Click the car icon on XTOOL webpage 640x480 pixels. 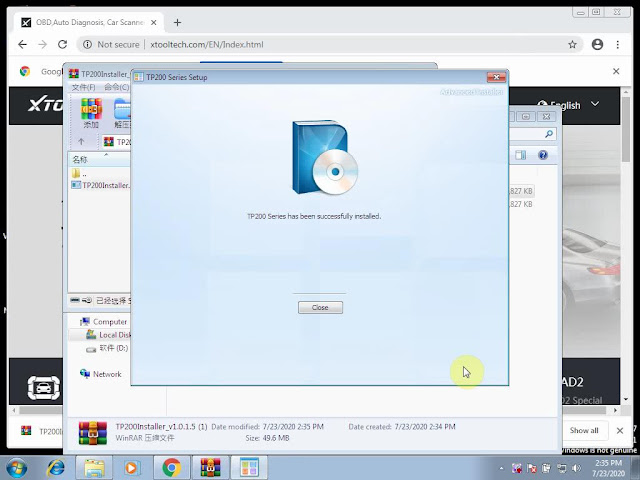point(44,387)
